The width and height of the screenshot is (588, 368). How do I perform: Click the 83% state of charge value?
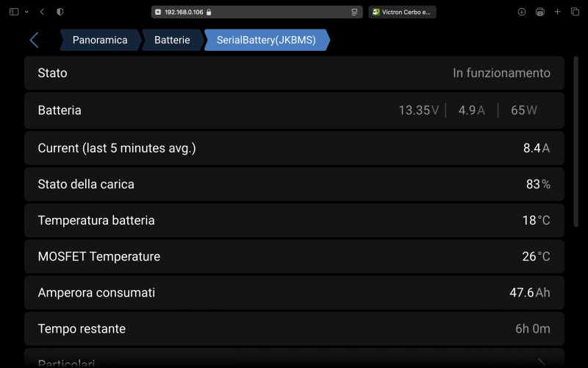538,185
